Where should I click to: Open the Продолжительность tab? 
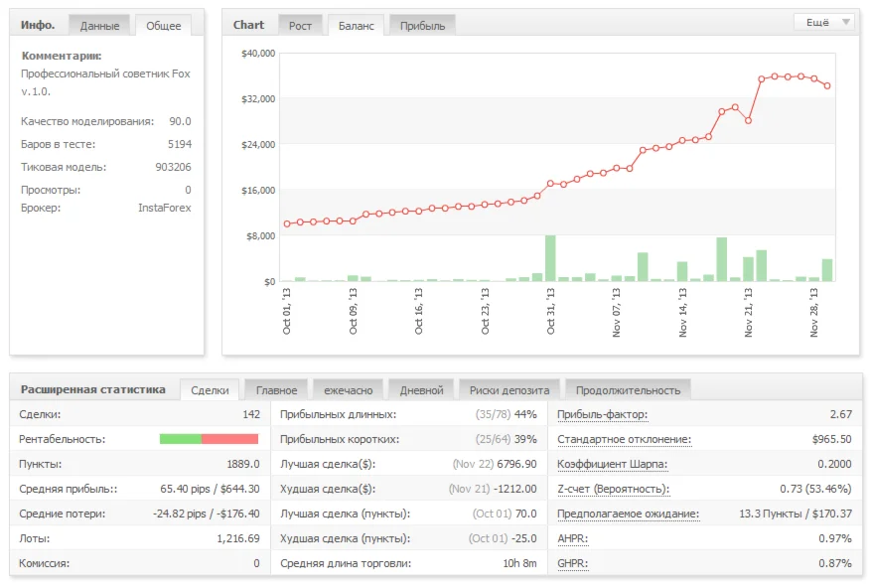pos(628,390)
